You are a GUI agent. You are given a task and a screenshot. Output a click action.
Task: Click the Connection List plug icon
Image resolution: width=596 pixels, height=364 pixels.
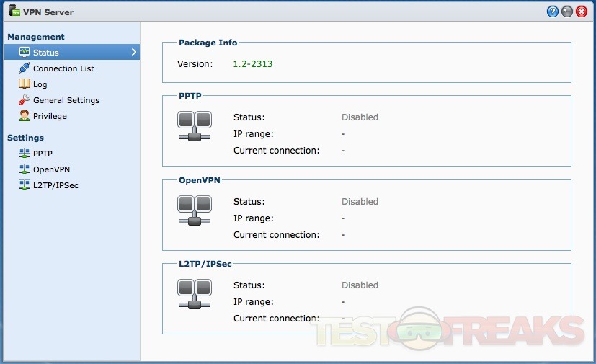tap(25, 68)
